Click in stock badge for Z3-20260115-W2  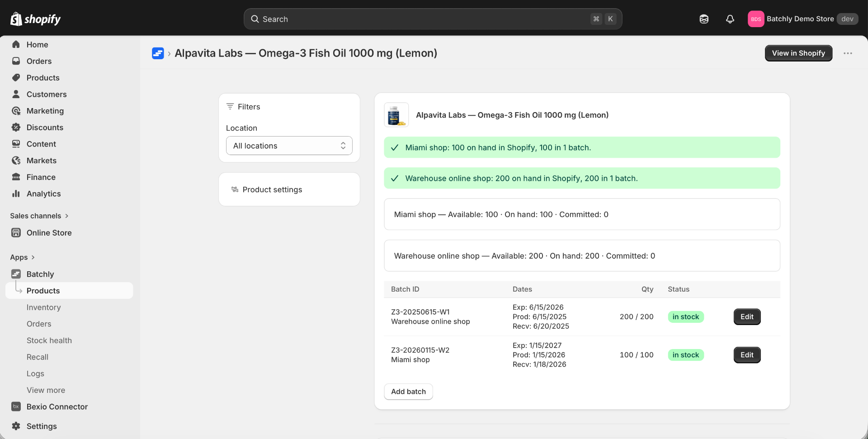(x=686, y=355)
